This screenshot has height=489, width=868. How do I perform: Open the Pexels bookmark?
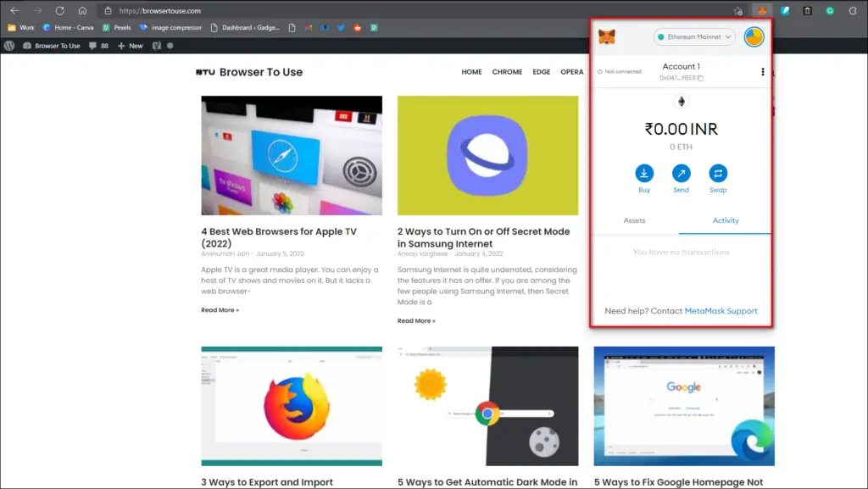pyautogui.click(x=117, y=28)
